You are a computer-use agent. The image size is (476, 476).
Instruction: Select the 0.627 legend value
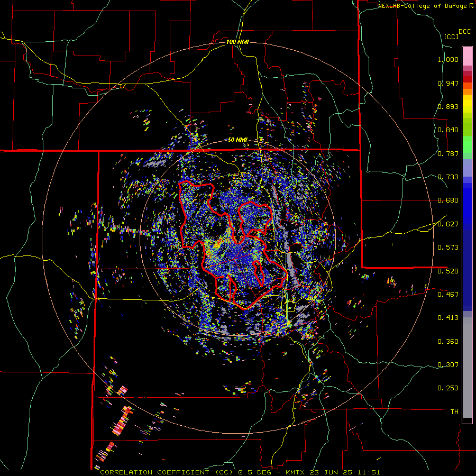448,224
